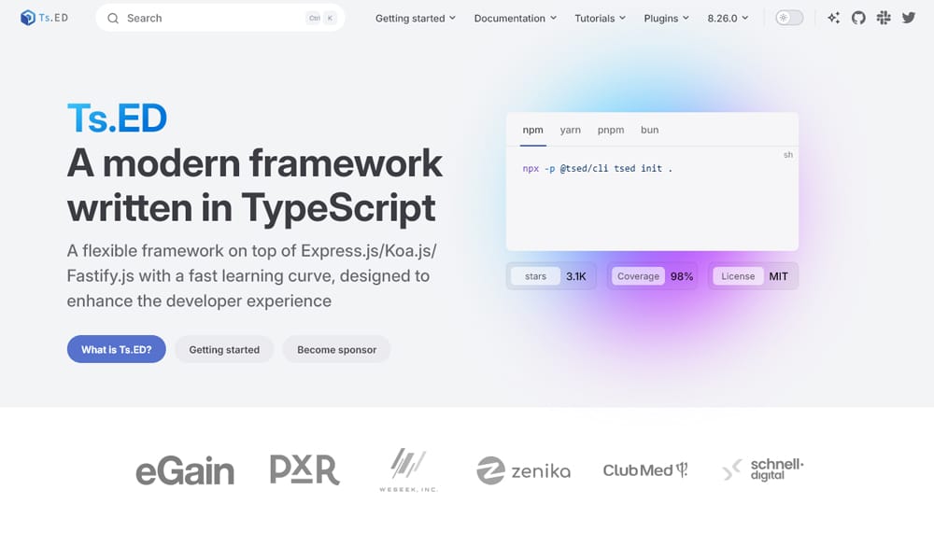934x560 pixels.
Task: Select the yarn tab
Action: coord(570,130)
